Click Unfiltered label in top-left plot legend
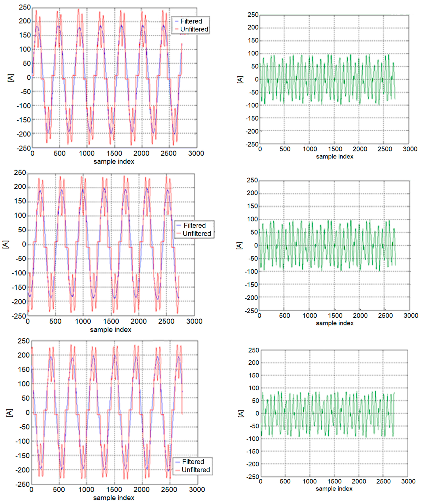The height and width of the screenshot is (504, 423). click(x=194, y=29)
